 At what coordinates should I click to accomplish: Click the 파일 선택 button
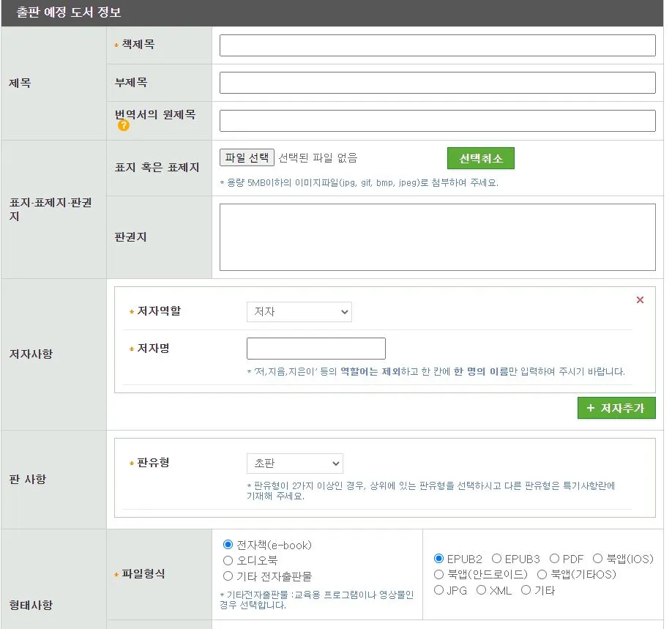coord(247,157)
